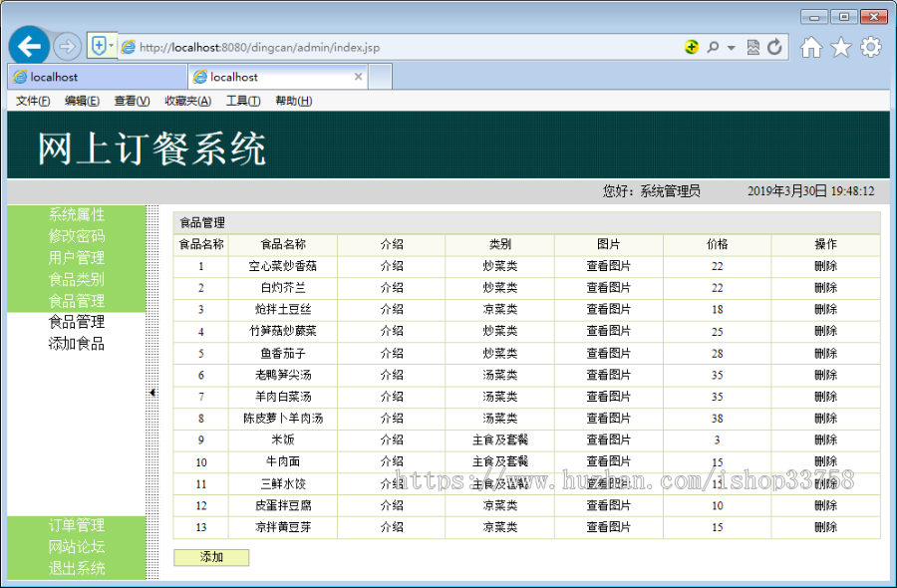Open the search provider dropdown arrow
The image size is (897, 588).
734,46
